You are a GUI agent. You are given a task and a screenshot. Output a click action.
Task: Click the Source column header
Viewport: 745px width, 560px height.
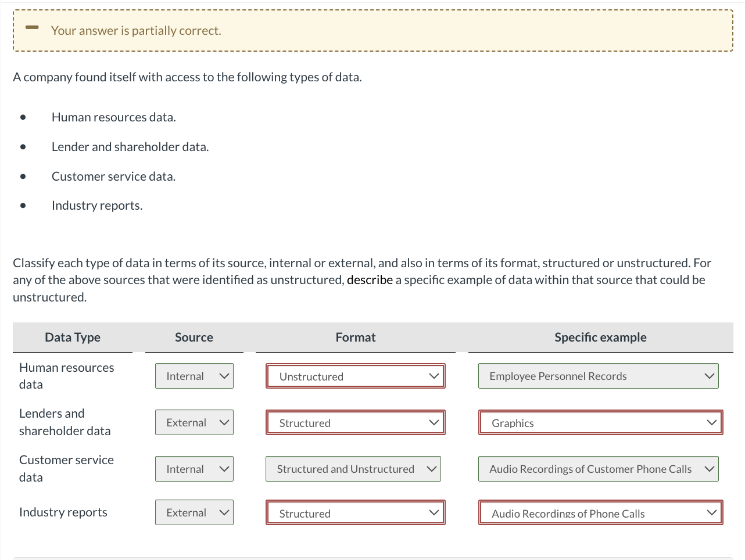194,338
